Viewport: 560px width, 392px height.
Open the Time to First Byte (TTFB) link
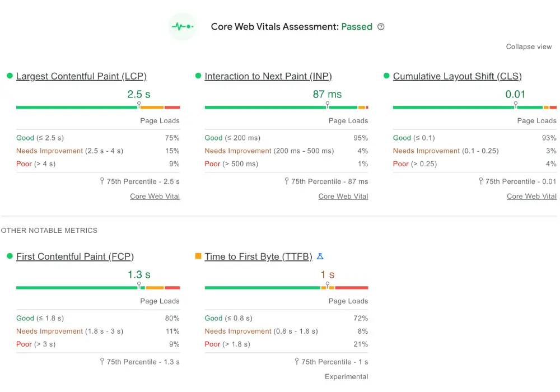point(258,256)
